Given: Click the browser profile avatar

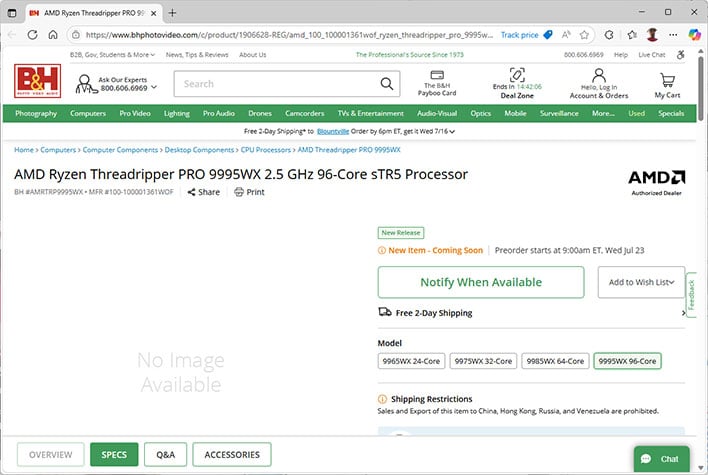Looking at the screenshot, I should click(x=652, y=35).
